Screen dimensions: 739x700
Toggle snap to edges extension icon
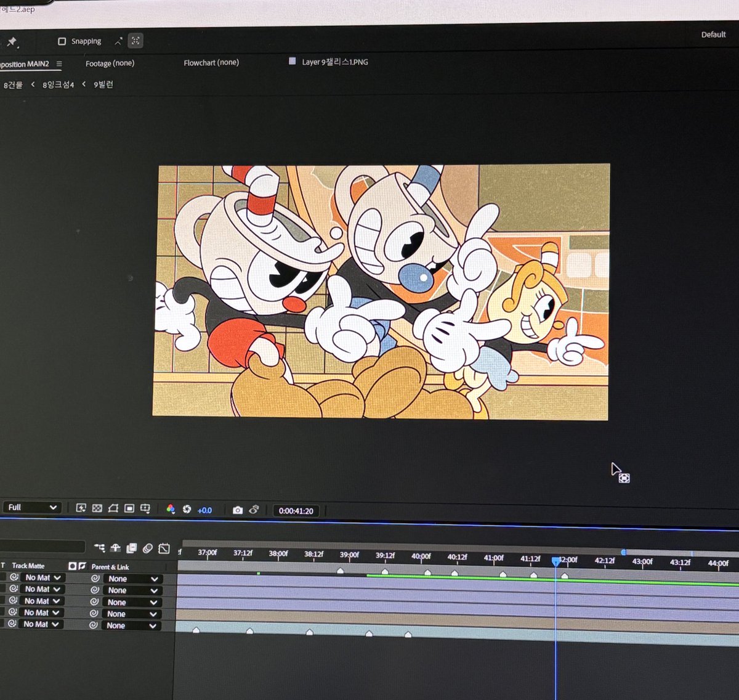coord(118,41)
